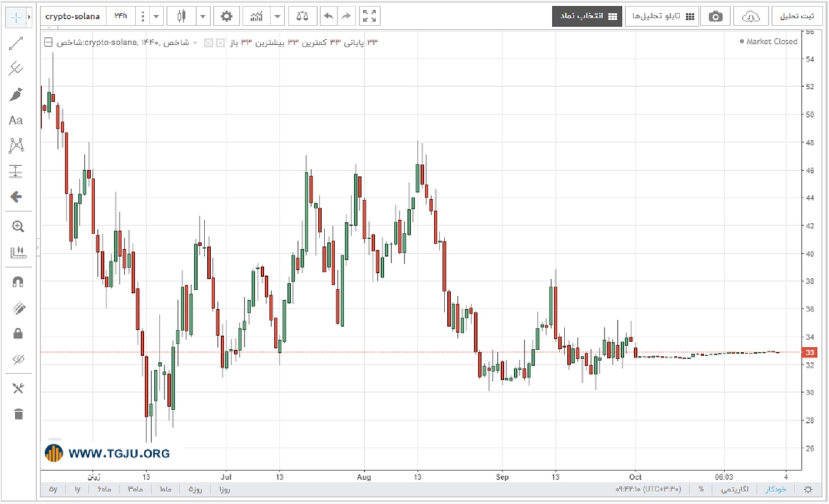Open the compare symbols scales icon
This screenshot has width=829, height=504.
pyautogui.click(x=303, y=16)
